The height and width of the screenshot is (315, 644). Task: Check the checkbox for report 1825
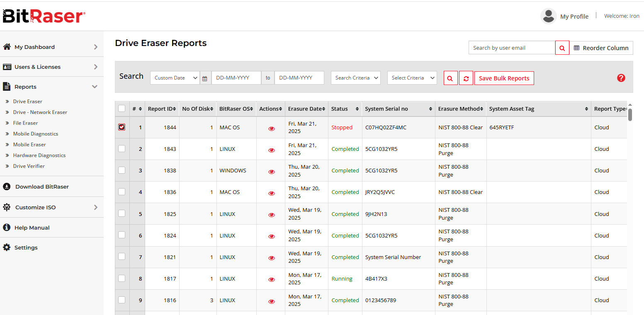coord(122,213)
